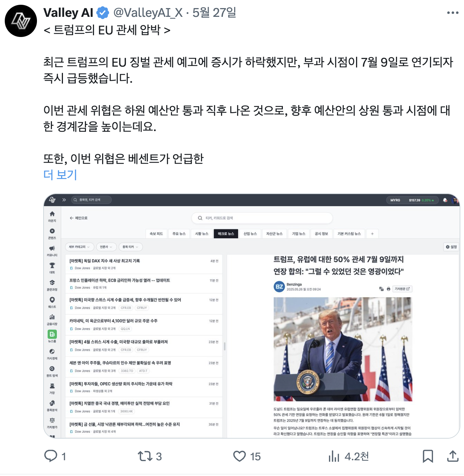Open the embedded news dashboard image

click(252, 316)
